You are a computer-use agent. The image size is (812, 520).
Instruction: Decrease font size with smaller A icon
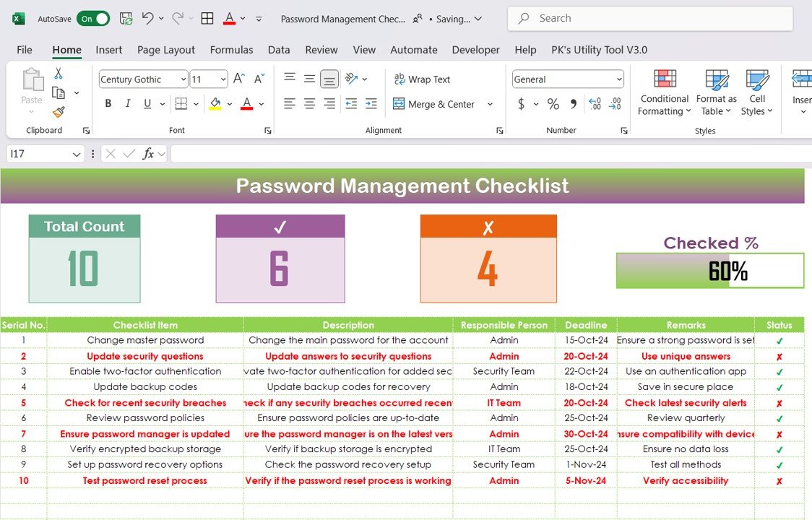(x=259, y=79)
